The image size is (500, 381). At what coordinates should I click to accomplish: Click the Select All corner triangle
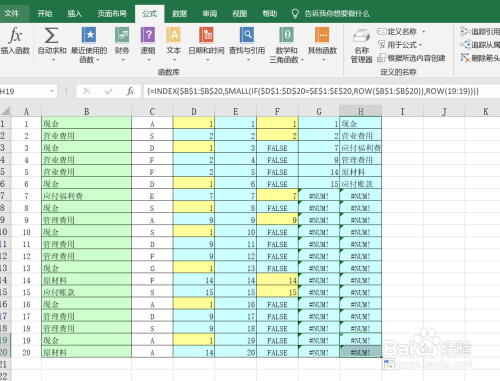click(6, 111)
